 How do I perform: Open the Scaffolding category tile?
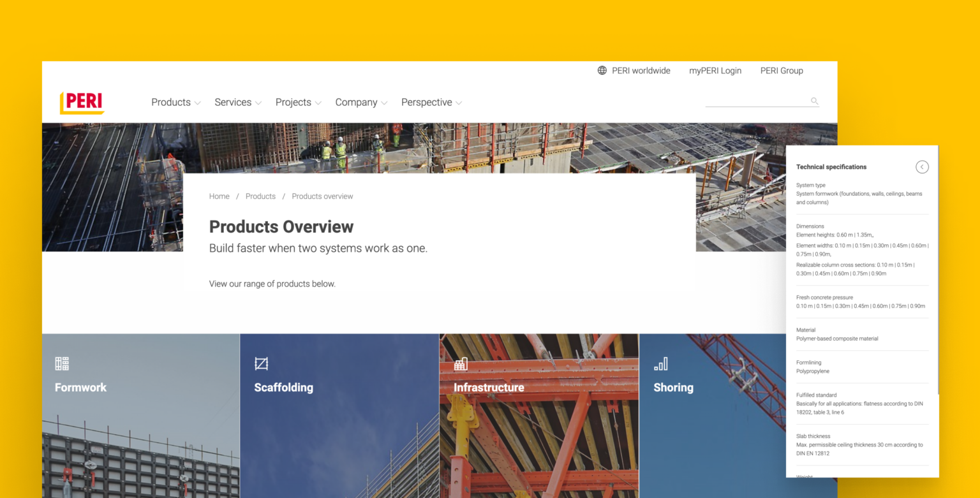pyautogui.click(x=339, y=416)
